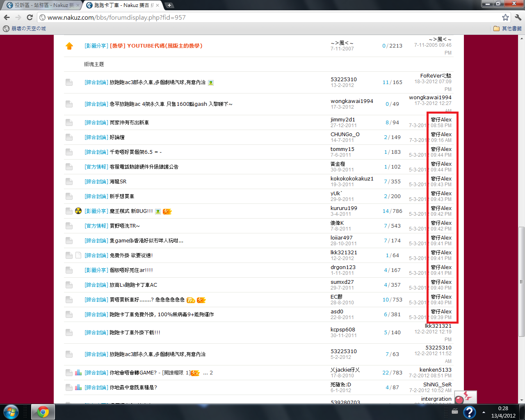Click reply count 22 on 你地會唔會轉GAME row
Image resolution: width=525 pixels, height=420 pixels.
(386, 372)
